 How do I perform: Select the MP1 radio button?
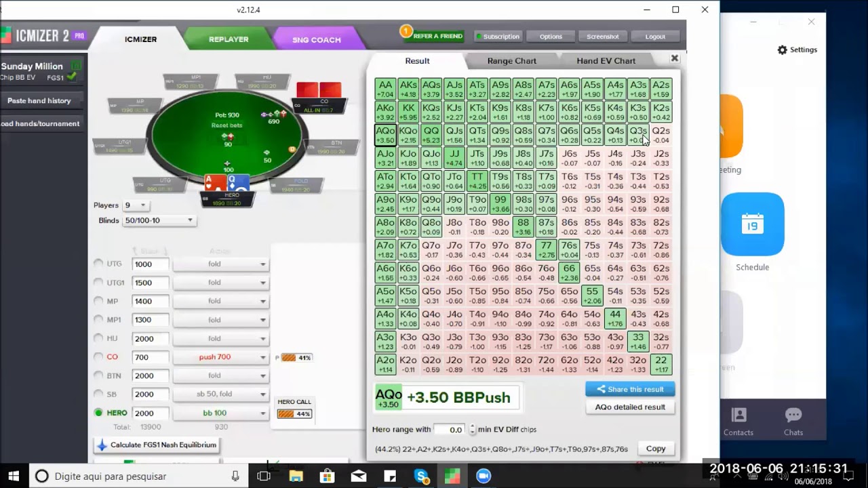99,319
